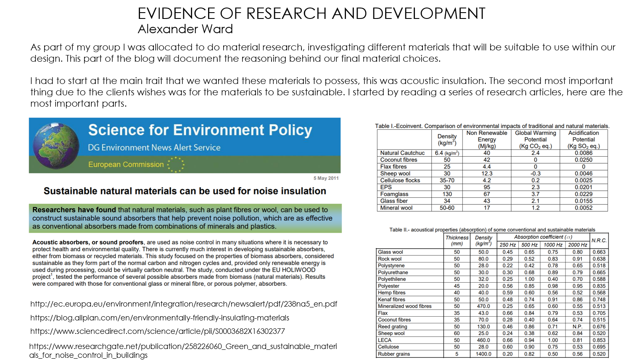This screenshot has width=644, height=362.
Task: Click the author name Alexander Ward
Action: (185, 29)
